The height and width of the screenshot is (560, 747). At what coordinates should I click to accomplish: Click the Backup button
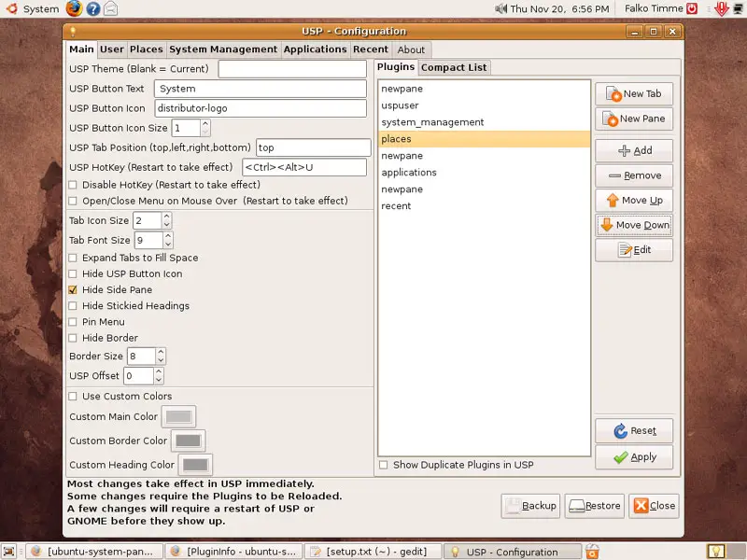tap(530, 506)
